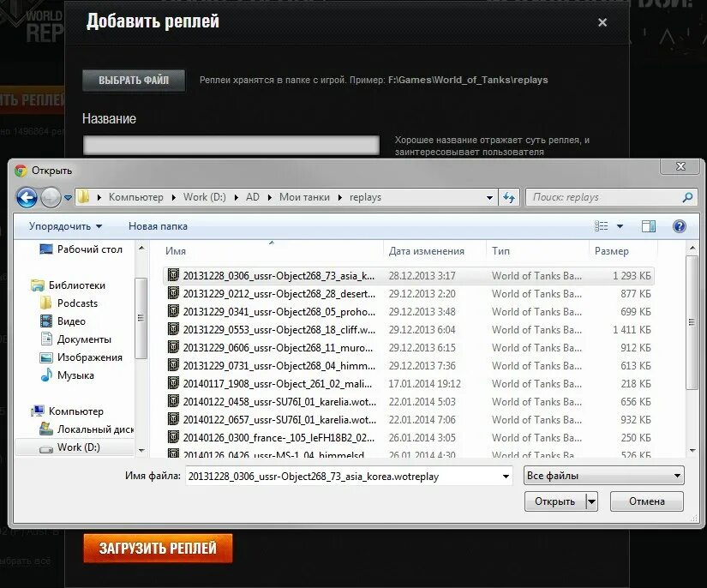Expand view options dropdown arrow
Viewport: 707px width, 588px height.
(620, 226)
